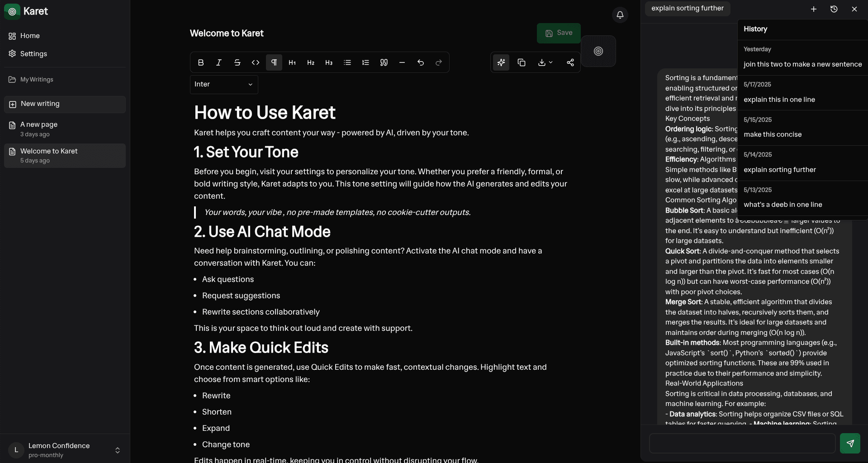
Task: Apply Heading 3 style
Action: (329, 62)
